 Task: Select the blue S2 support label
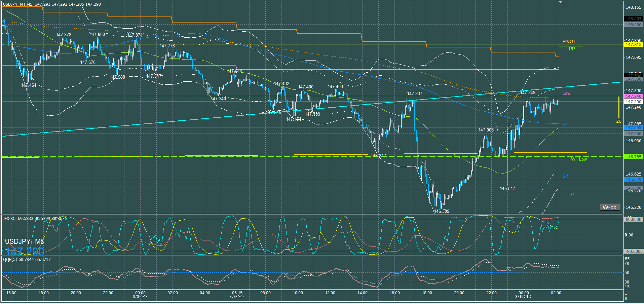pyautogui.click(x=565, y=176)
